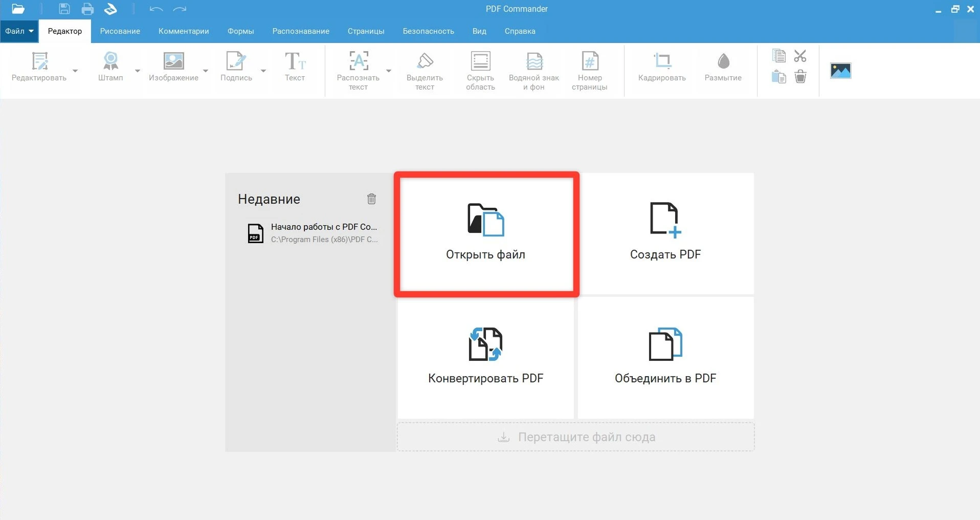Select Highlight text (Выделить текст) tool
Viewport: 980px width, 520px height.
425,61
